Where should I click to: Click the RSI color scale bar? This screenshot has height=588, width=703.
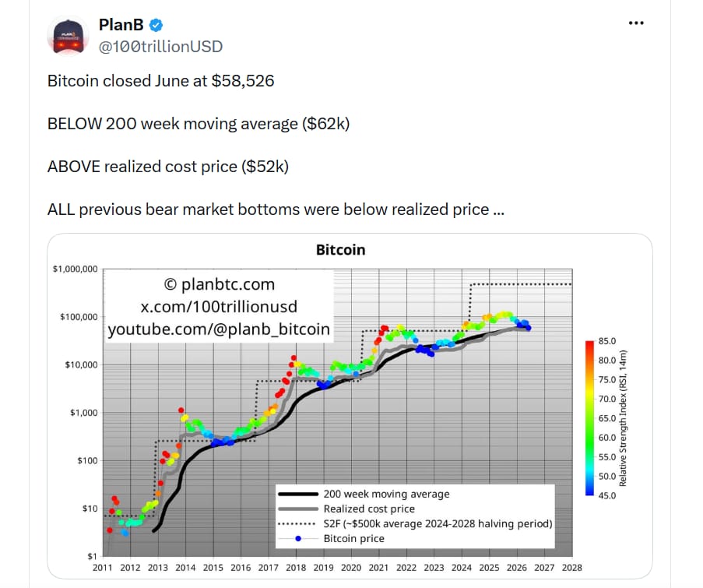pos(589,418)
